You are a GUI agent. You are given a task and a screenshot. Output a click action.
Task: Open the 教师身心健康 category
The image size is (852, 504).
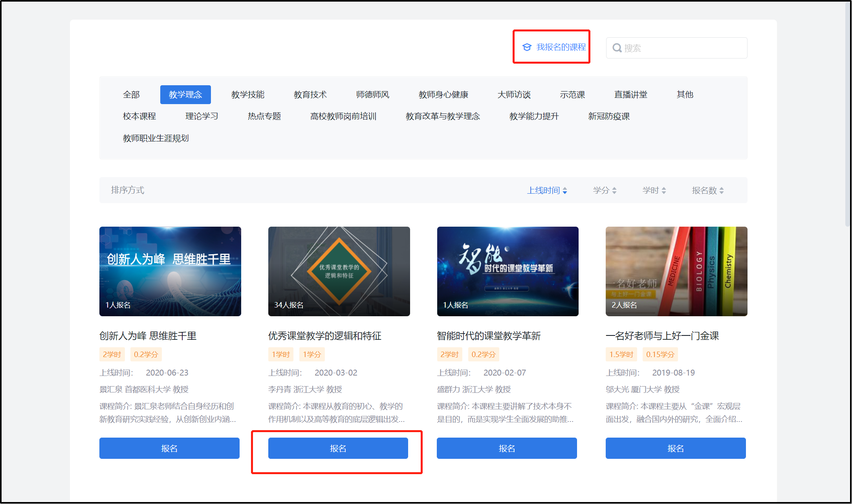pos(443,95)
